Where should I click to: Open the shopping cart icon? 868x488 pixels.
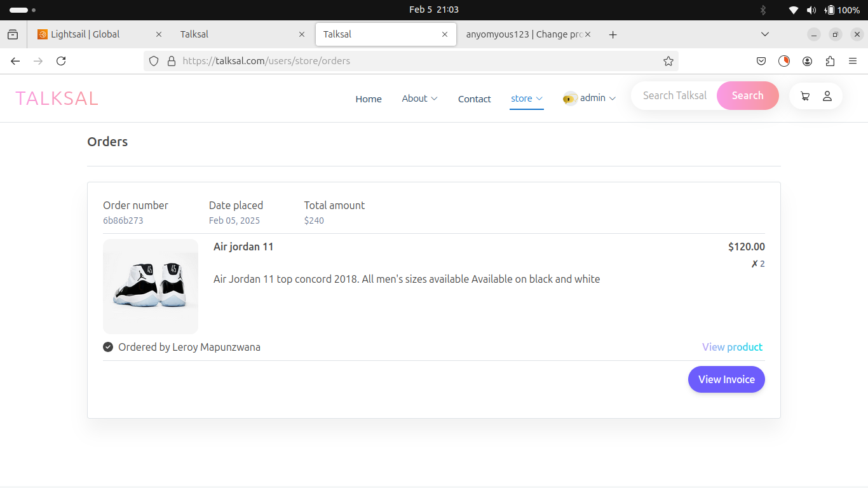point(805,97)
